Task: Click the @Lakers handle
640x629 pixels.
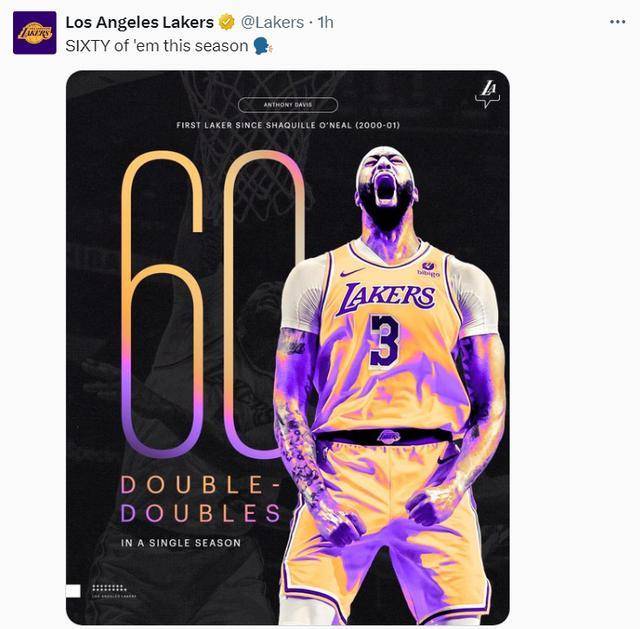Action: tap(271, 23)
